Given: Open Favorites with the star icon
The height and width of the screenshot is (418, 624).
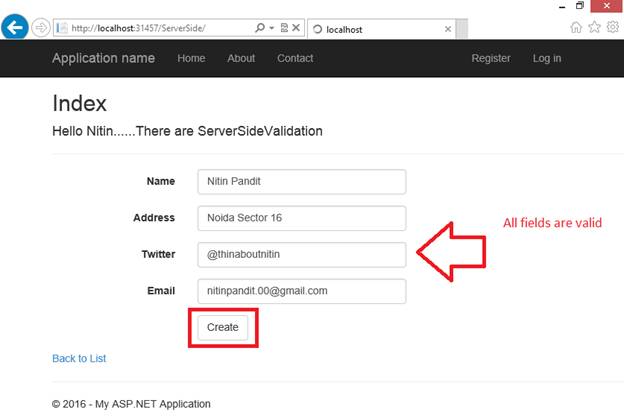Looking at the screenshot, I should 594,27.
